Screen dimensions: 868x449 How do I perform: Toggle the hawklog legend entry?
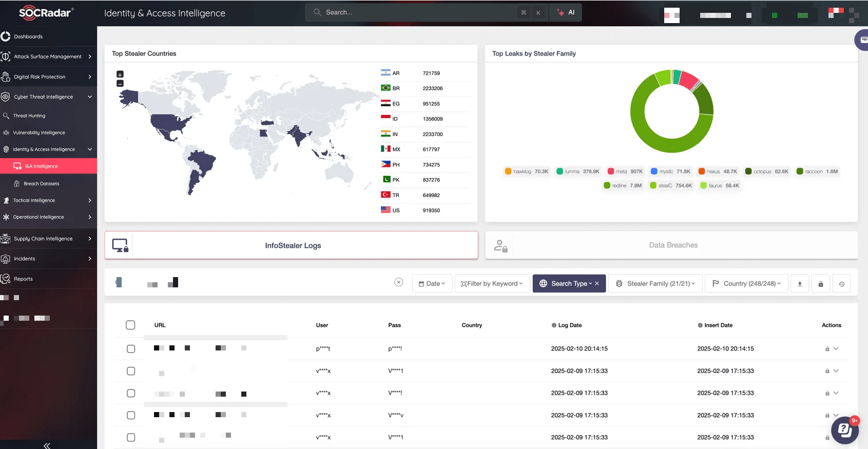(x=527, y=171)
